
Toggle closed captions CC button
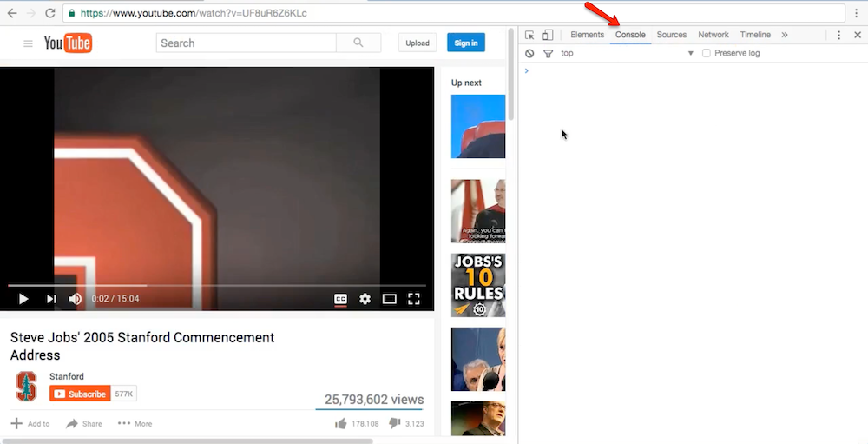(x=340, y=299)
